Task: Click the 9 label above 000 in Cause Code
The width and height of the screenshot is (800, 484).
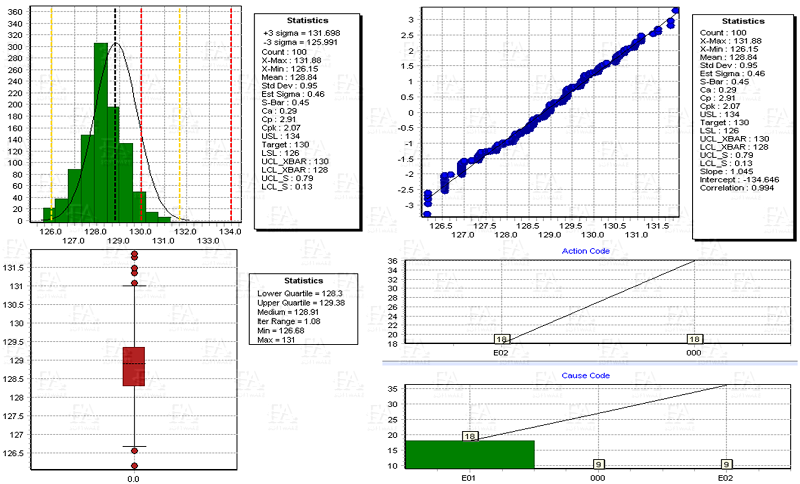Action: [598, 463]
